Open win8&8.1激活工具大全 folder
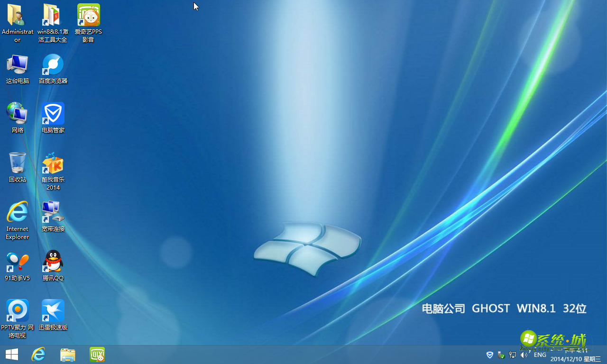607x364 pixels. coord(53,15)
